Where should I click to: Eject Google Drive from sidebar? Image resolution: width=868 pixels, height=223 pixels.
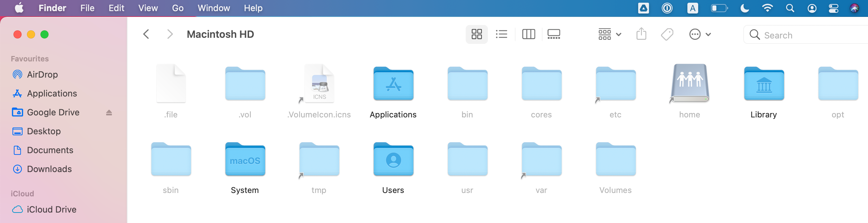coord(109,113)
